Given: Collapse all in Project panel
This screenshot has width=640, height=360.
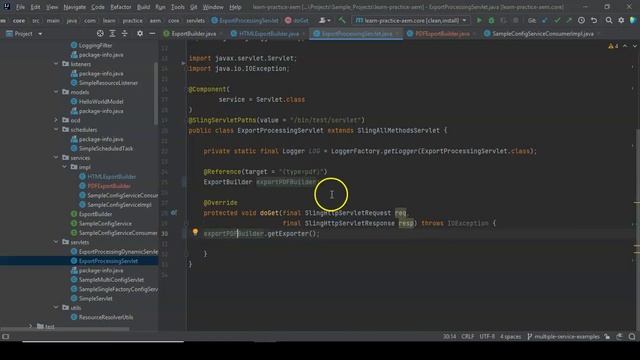Looking at the screenshot, I should [x=124, y=33].
